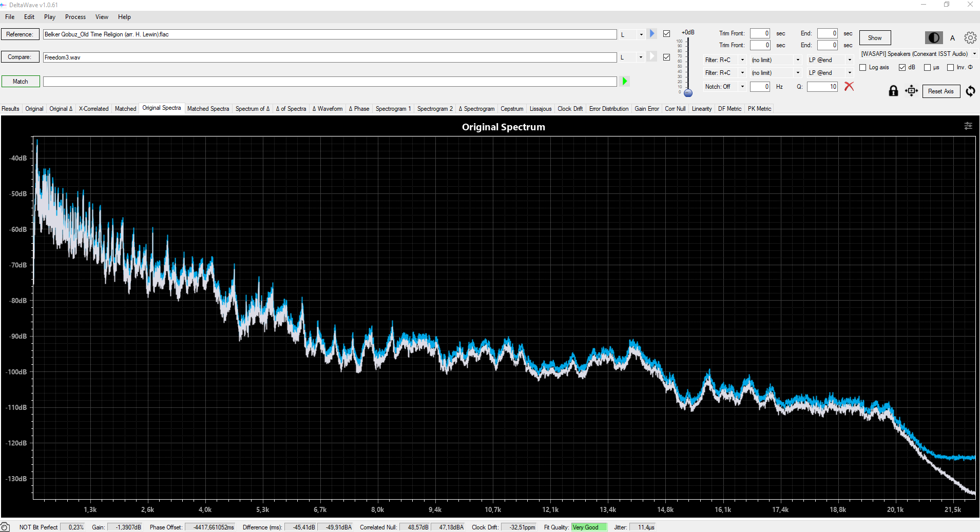Open the View menu
The height and width of the screenshot is (532, 980).
click(102, 17)
